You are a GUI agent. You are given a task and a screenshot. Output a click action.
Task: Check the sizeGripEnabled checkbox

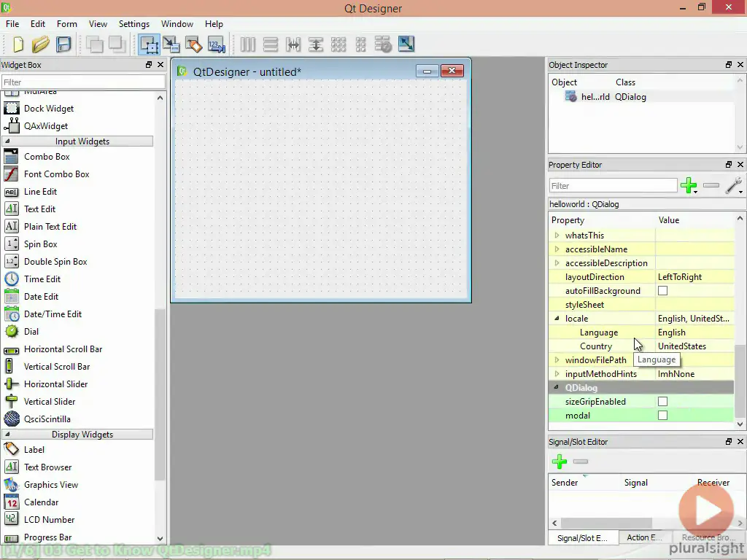point(662,402)
